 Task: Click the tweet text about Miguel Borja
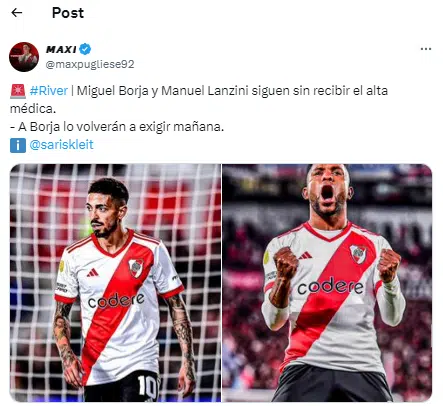point(199,99)
